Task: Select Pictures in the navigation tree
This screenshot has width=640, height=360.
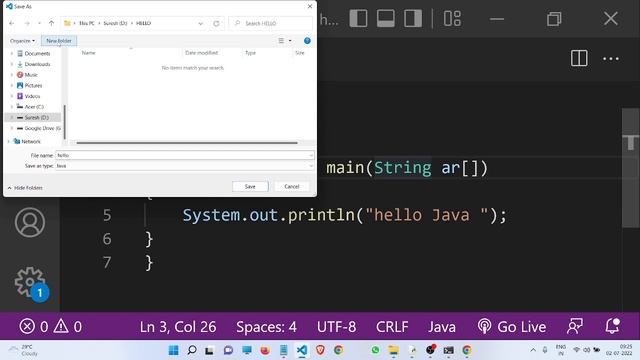Action: point(33,85)
